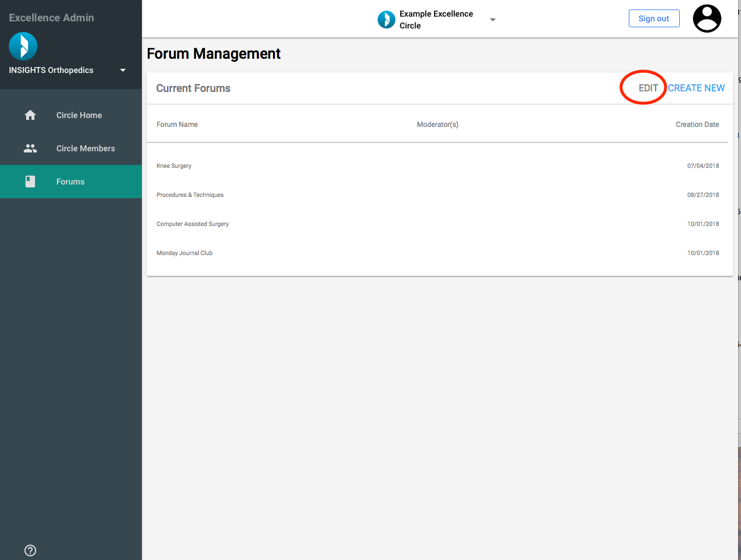This screenshot has width=741, height=560.
Task: Click the Excellence Admin title
Action: click(52, 18)
